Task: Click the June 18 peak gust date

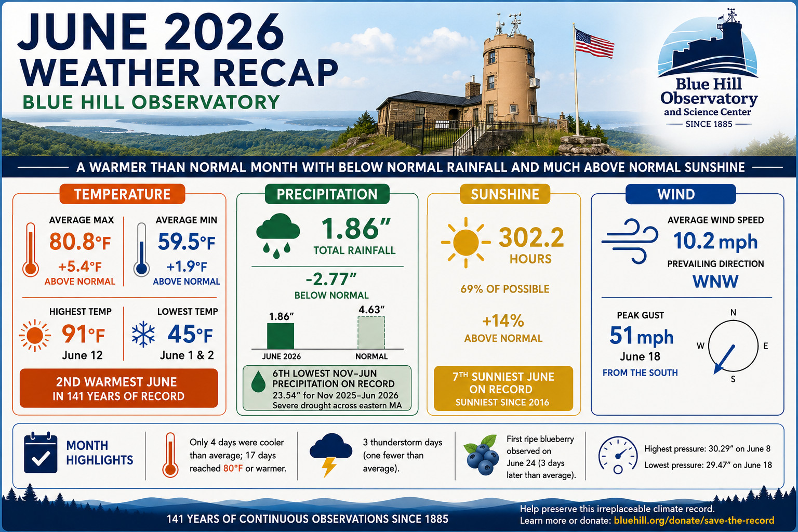Action: (640, 357)
